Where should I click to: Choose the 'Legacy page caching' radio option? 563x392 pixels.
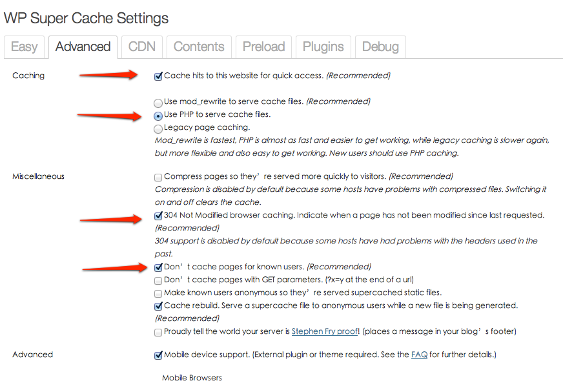pyautogui.click(x=158, y=129)
